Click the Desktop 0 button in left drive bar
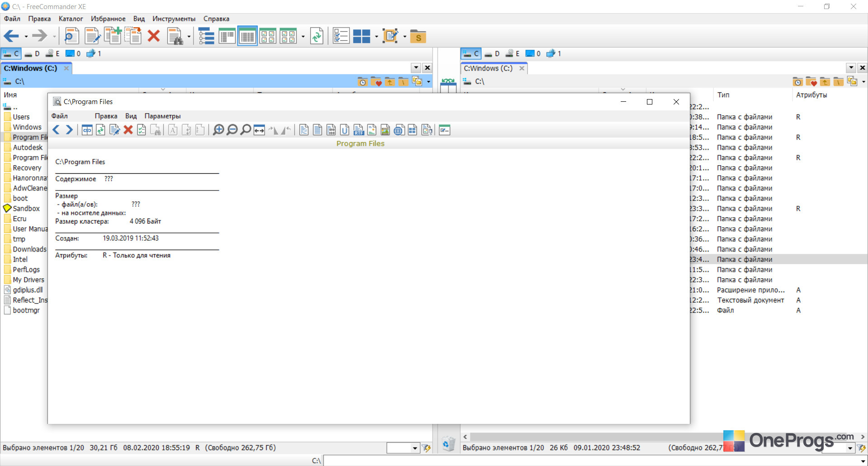 (x=73, y=54)
